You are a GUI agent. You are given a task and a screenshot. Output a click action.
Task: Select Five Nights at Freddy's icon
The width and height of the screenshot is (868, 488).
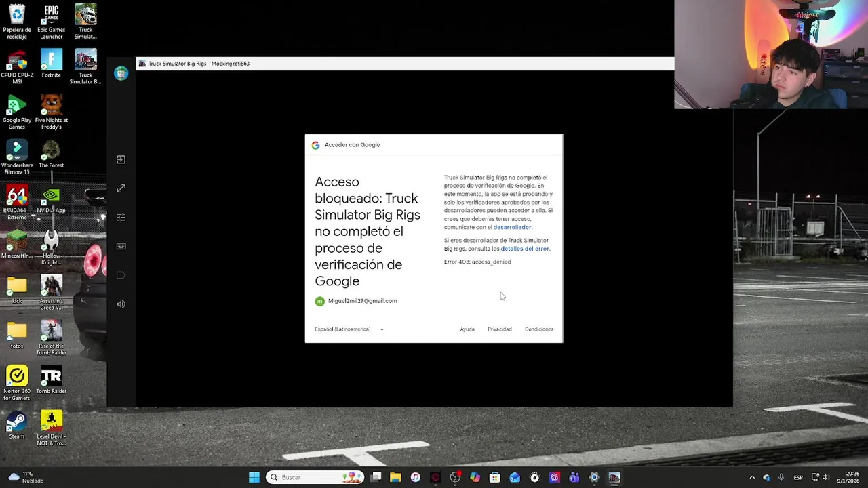pyautogui.click(x=52, y=112)
